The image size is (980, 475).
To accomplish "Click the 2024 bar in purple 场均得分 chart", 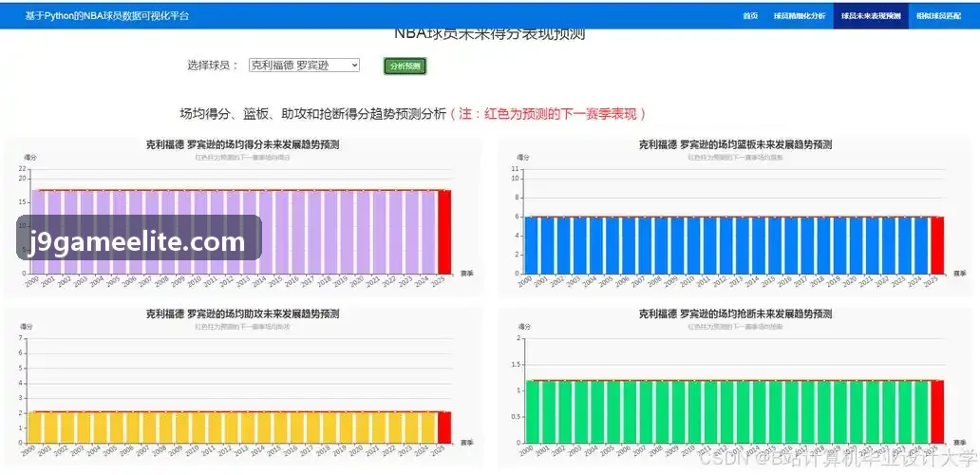I will click(427, 232).
